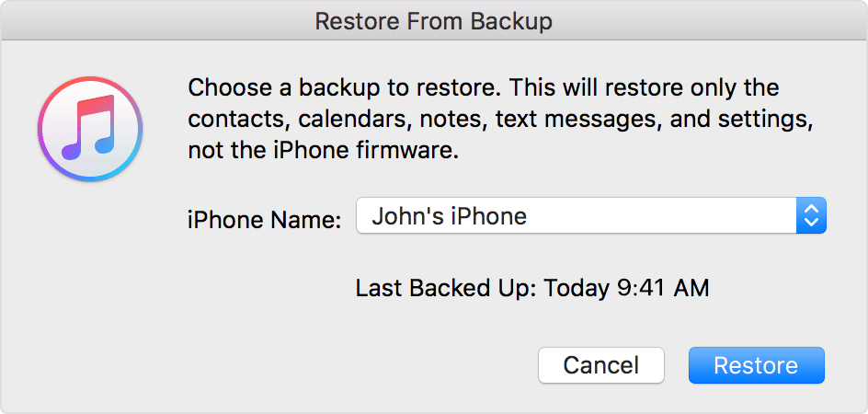Click the word "Restore" in title
868x414 pixels.
tap(351, 21)
